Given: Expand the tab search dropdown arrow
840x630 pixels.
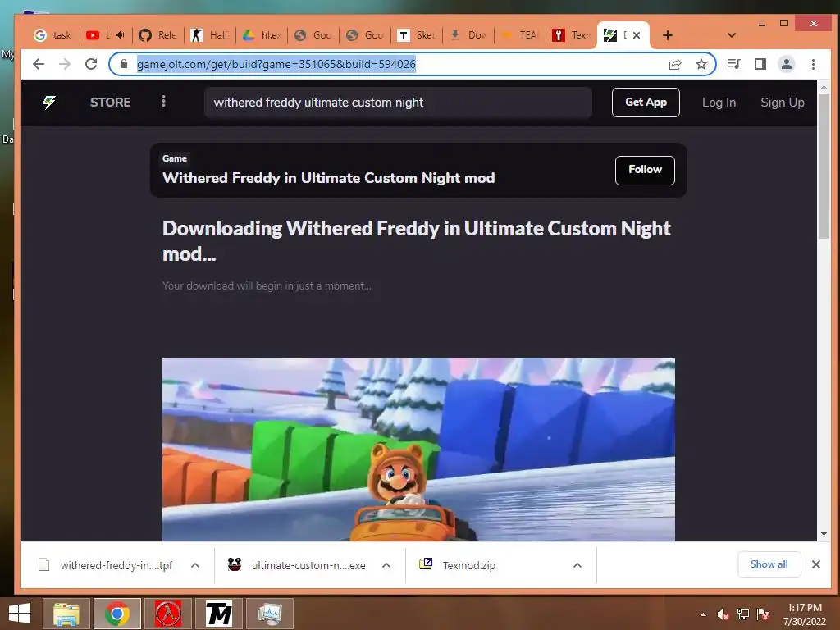Looking at the screenshot, I should pyautogui.click(x=731, y=35).
